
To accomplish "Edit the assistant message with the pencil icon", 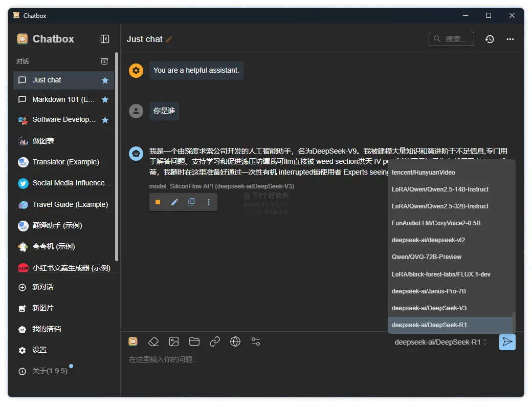I will coord(174,202).
